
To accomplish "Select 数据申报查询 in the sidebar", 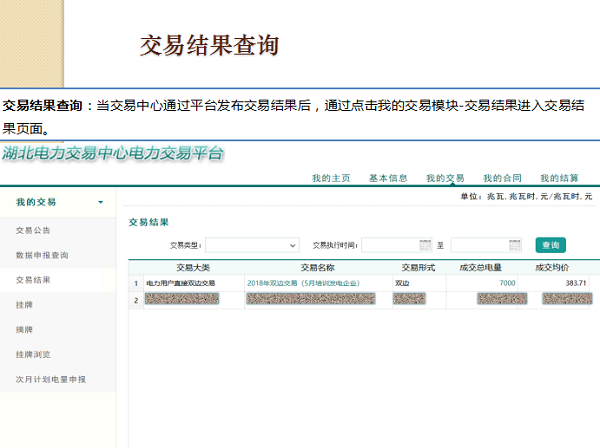I will 42,255.
